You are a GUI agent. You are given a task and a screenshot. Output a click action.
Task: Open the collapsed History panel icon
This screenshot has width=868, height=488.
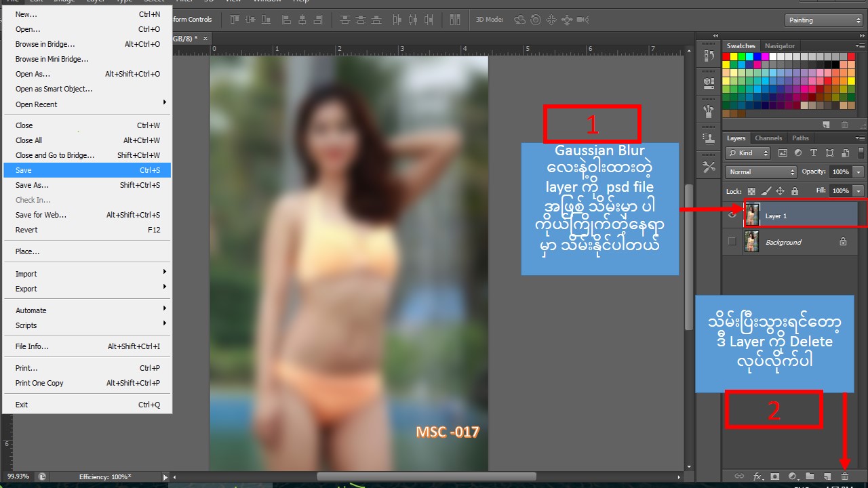709,56
